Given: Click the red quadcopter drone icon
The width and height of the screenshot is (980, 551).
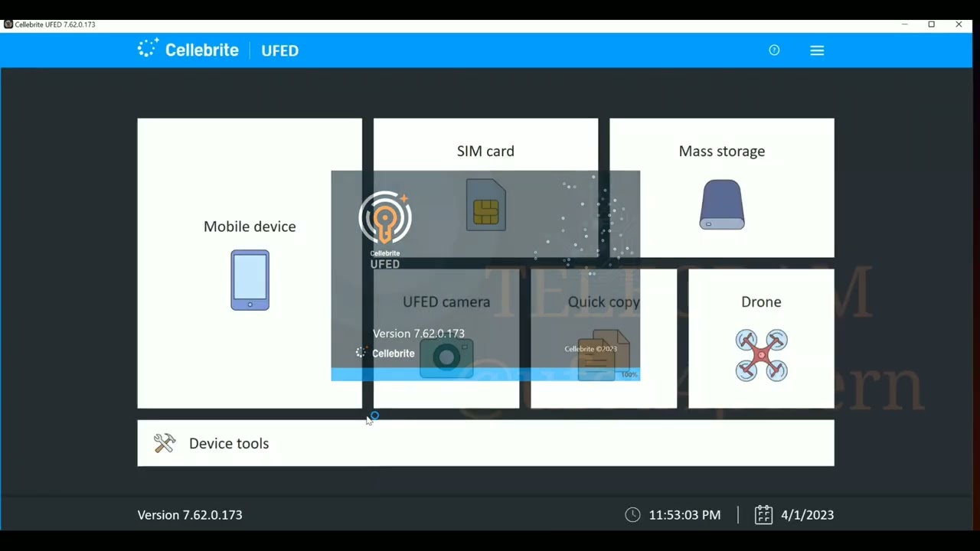Looking at the screenshot, I should coord(761,355).
